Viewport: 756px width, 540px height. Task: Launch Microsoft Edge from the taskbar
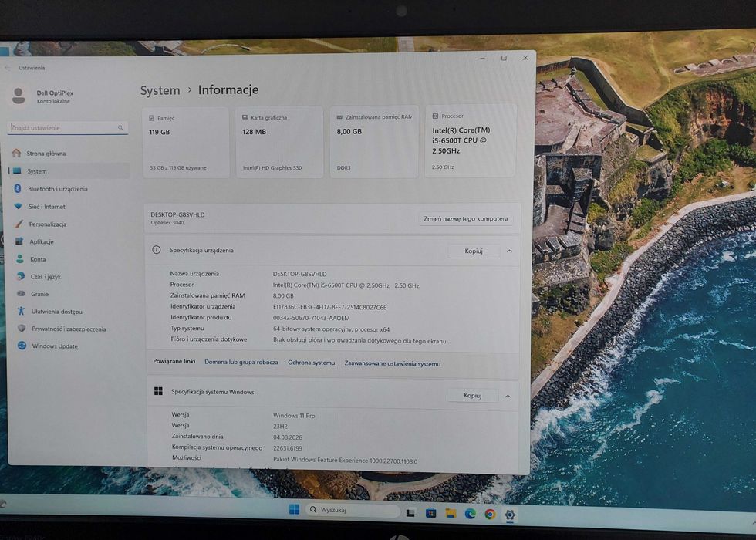coord(470,514)
